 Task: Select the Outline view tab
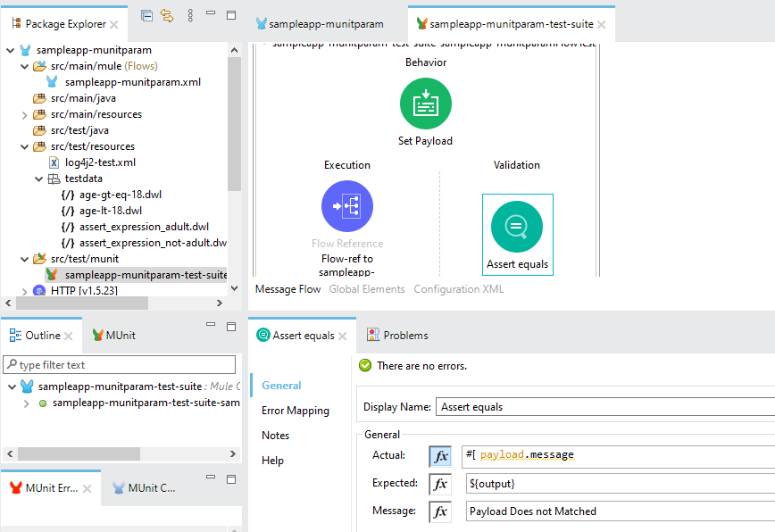(x=43, y=336)
